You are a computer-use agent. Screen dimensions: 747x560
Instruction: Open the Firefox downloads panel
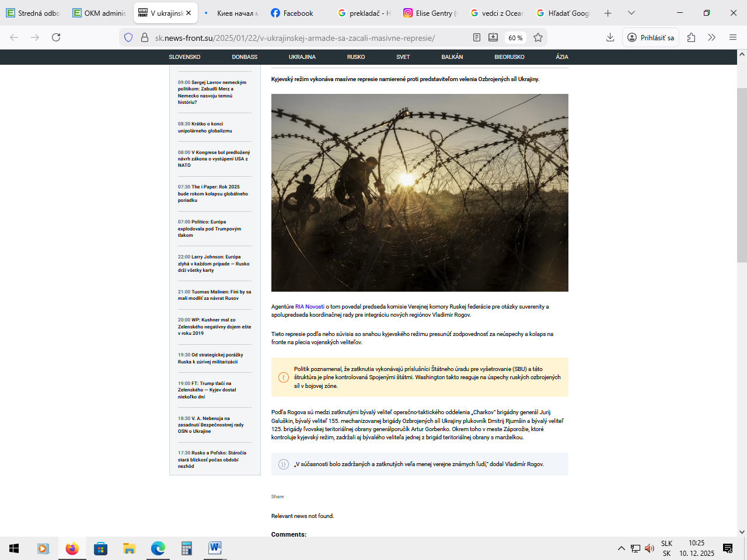(x=610, y=37)
